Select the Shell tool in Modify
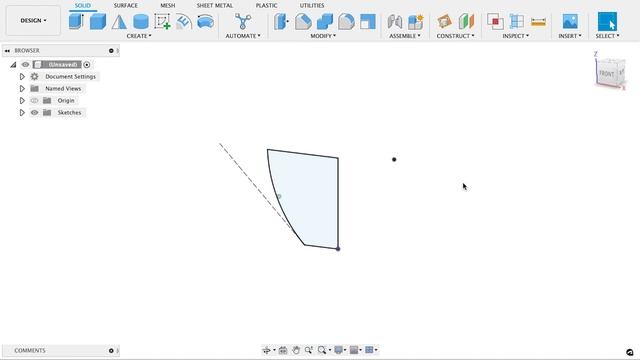This screenshot has height=360, width=640. 346,21
